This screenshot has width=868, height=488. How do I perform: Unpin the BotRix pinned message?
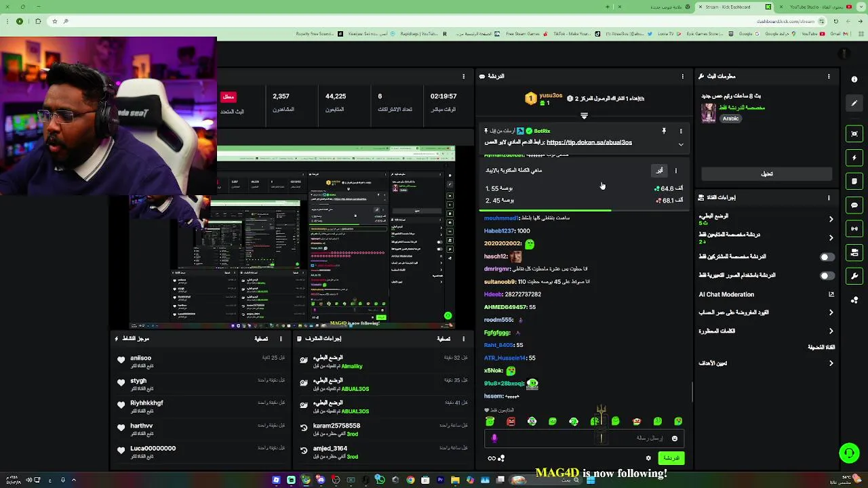(x=664, y=131)
